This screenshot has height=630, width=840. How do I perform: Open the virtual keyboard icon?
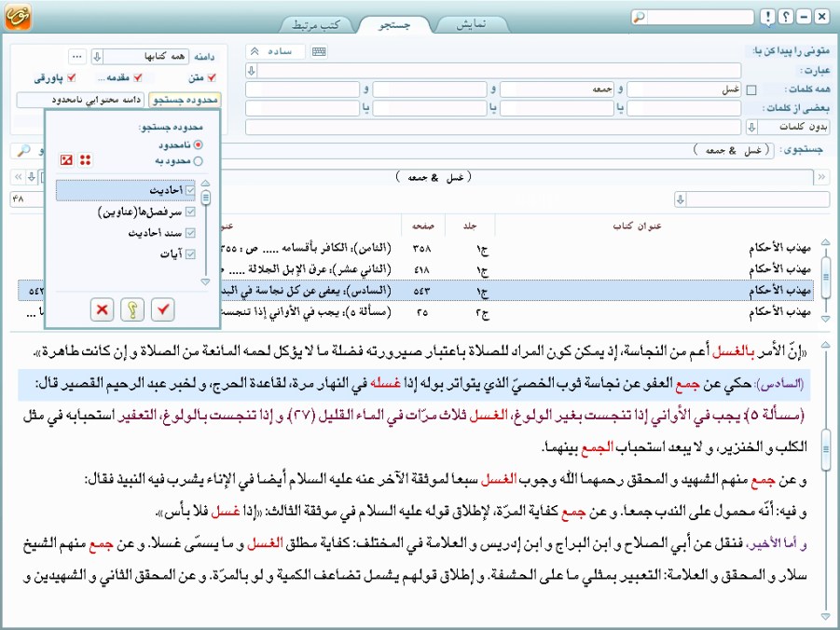point(319,51)
